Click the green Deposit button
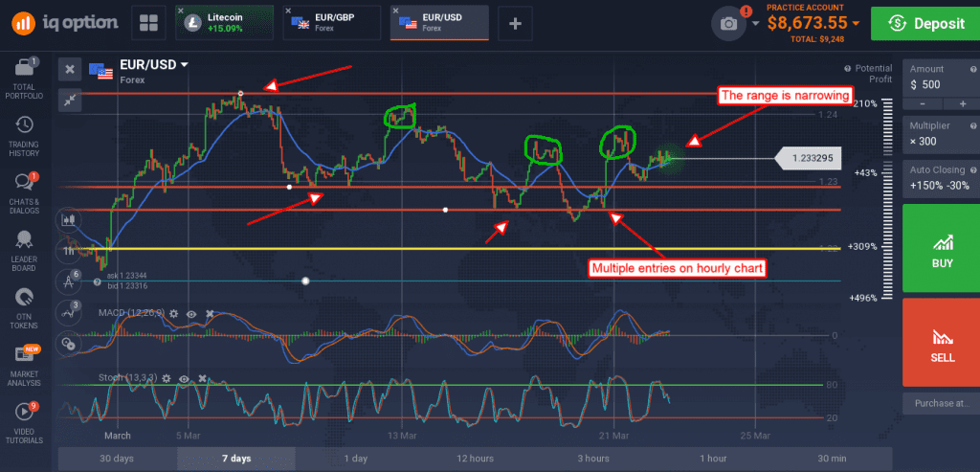 (924, 24)
